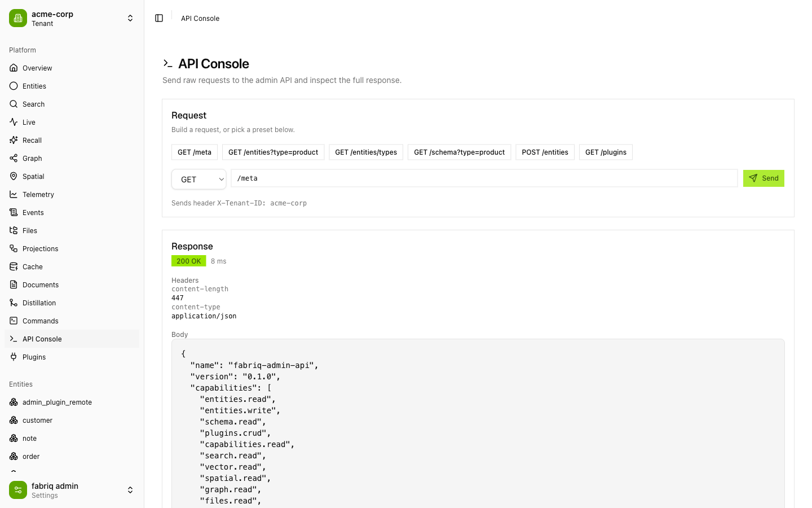Open the Overview page
This screenshot has height=508, width=812.
pos(72,68)
